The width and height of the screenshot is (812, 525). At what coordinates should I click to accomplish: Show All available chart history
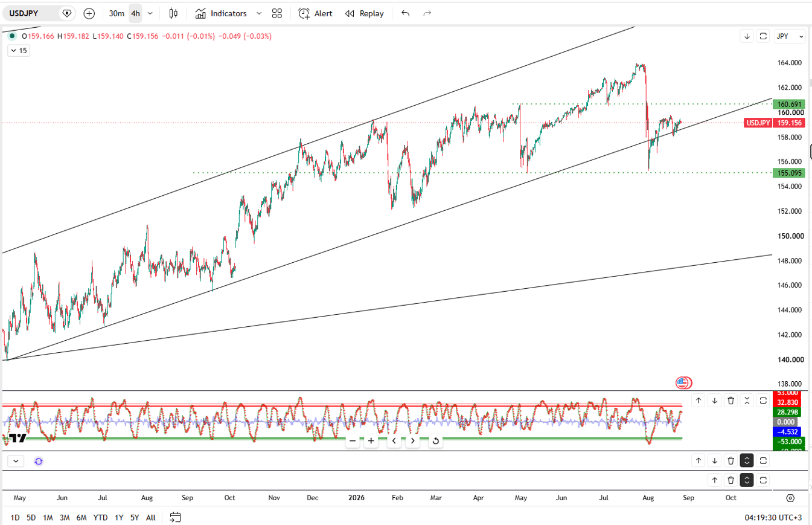click(151, 518)
